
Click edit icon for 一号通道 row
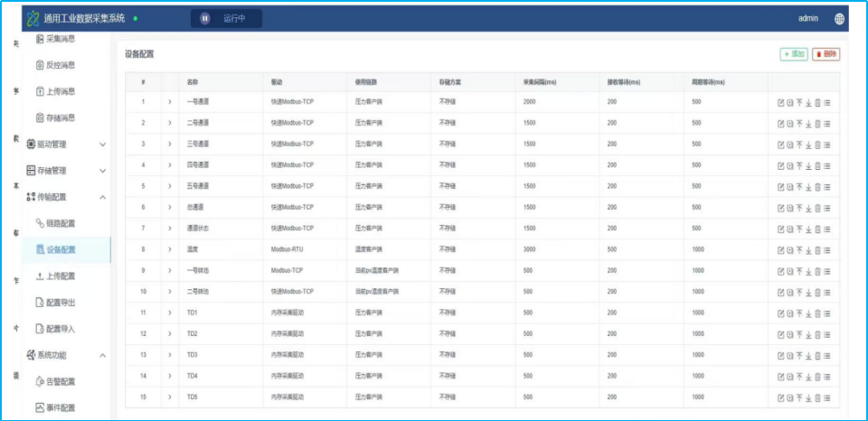[781, 102]
